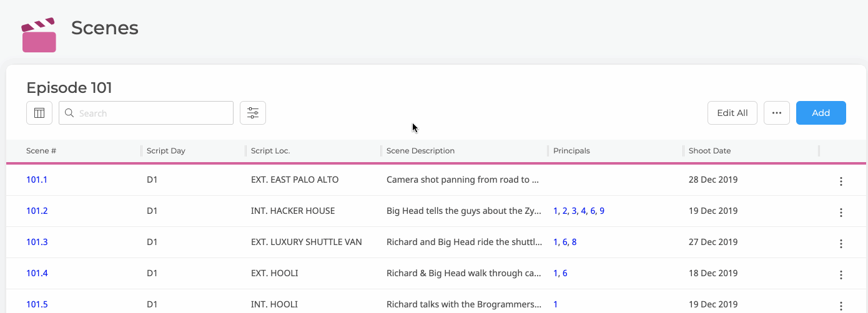
Task: Select EXT. LUXURY SHUTTLE VAN location cell
Action: coord(307,242)
